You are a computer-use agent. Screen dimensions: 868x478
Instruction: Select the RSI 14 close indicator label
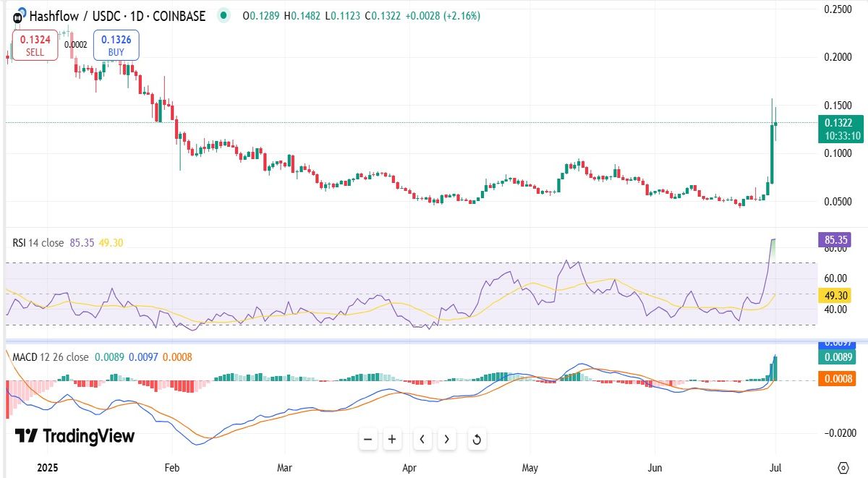pyautogui.click(x=39, y=243)
